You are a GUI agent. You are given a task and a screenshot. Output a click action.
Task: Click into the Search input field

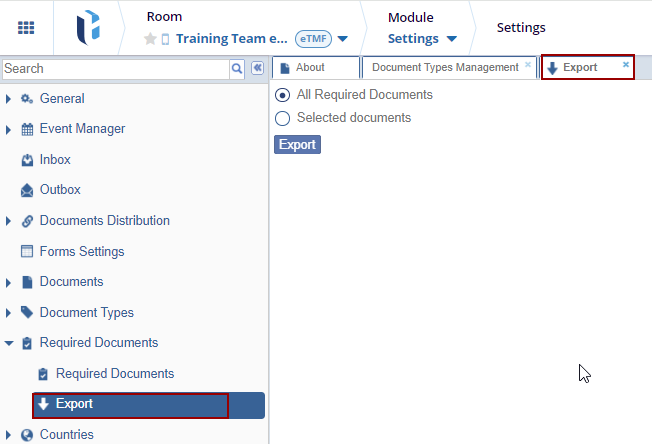tap(115, 69)
